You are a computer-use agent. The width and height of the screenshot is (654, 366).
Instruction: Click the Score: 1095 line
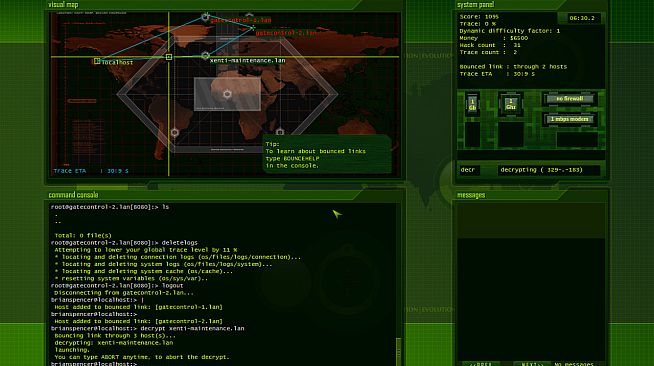[x=479, y=17]
